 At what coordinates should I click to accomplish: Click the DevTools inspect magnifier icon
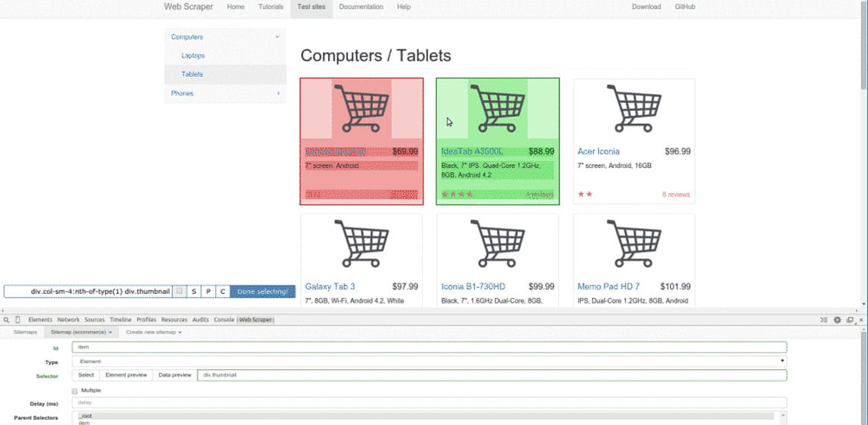[x=6, y=320]
